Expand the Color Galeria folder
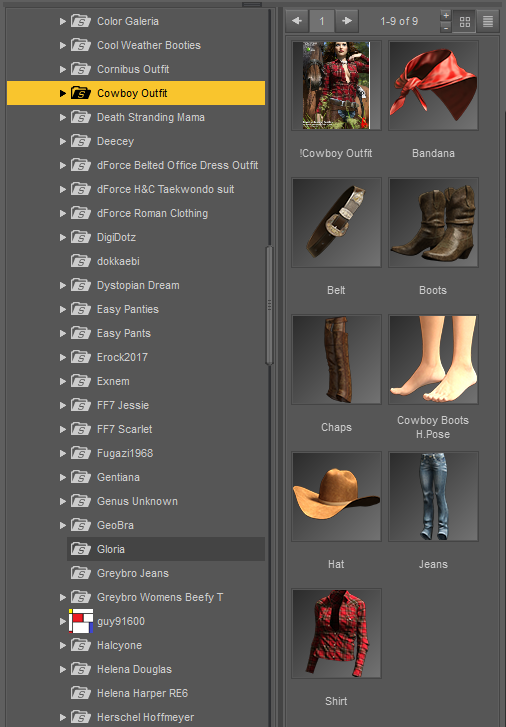The width and height of the screenshot is (506, 727). pyautogui.click(x=63, y=21)
